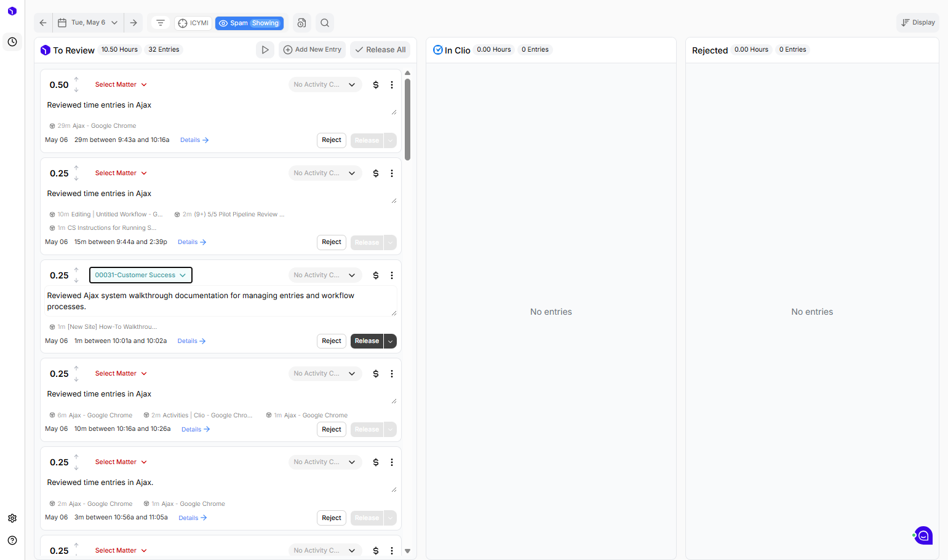Click Release All button
This screenshot has width=948, height=560.
380,50
